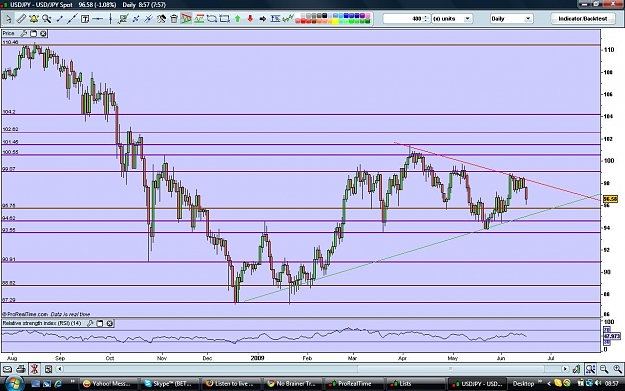Click the 110.46 level label
Viewport: 625px width, 391px height.
(x=10, y=42)
